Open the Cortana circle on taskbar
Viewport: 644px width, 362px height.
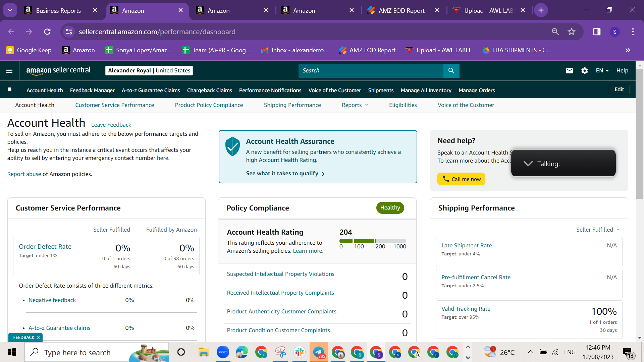click(181, 352)
